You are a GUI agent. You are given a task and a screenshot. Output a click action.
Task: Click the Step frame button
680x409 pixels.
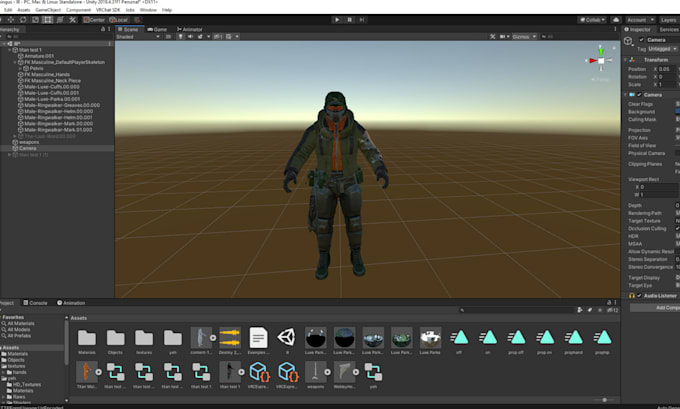pyautogui.click(x=362, y=20)
